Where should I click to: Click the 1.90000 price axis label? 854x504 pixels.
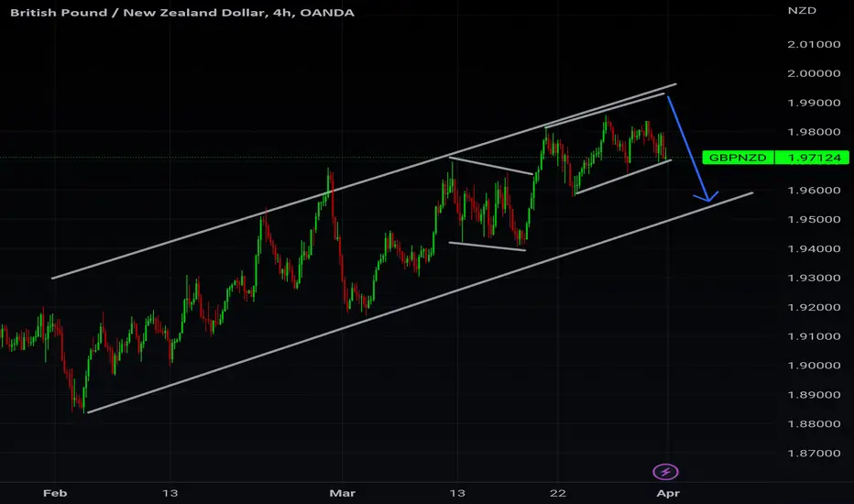pyautogui.click(x=814, y=366)
